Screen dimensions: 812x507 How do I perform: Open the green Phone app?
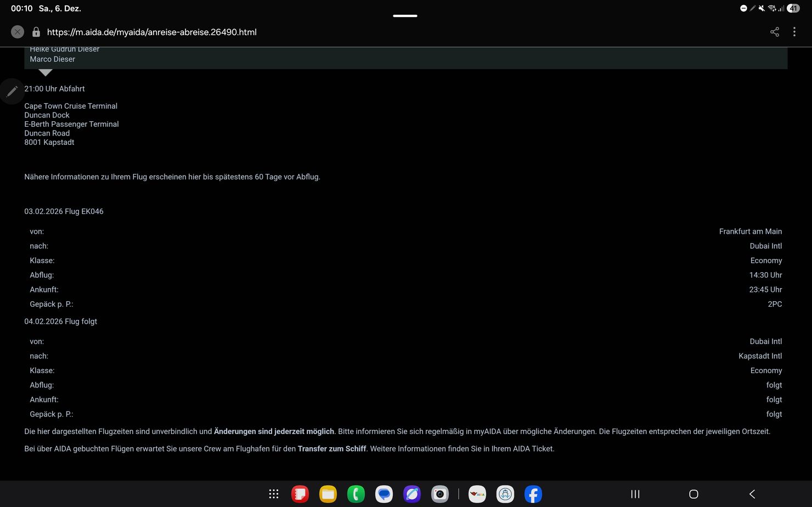pyautogui.click(x=356, y=494)
